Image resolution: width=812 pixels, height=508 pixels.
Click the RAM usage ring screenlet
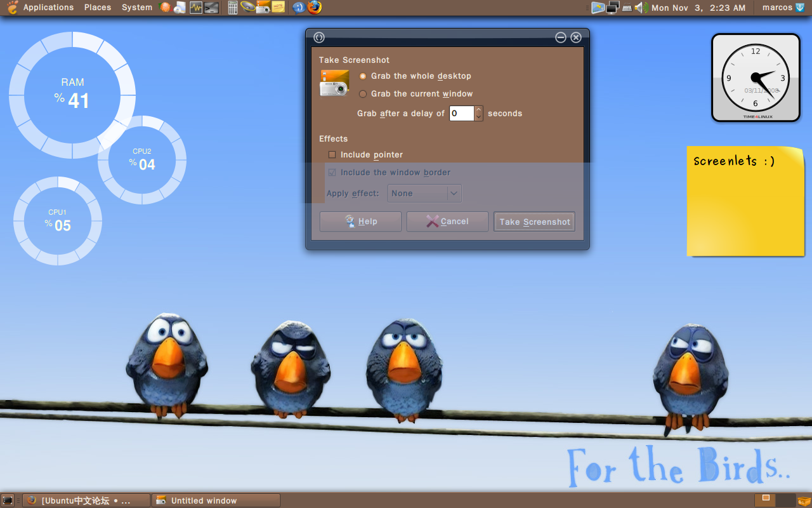[x=72, y=95]
